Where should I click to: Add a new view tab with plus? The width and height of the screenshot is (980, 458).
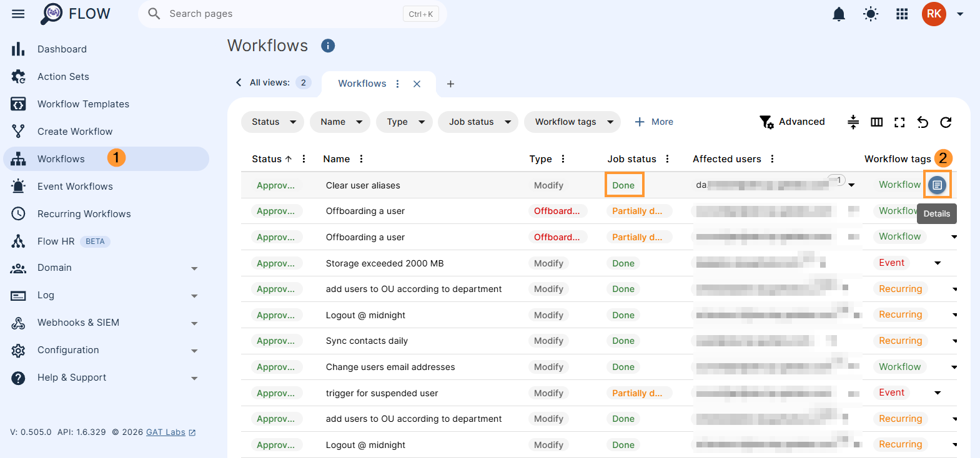(x=450, y=84)
